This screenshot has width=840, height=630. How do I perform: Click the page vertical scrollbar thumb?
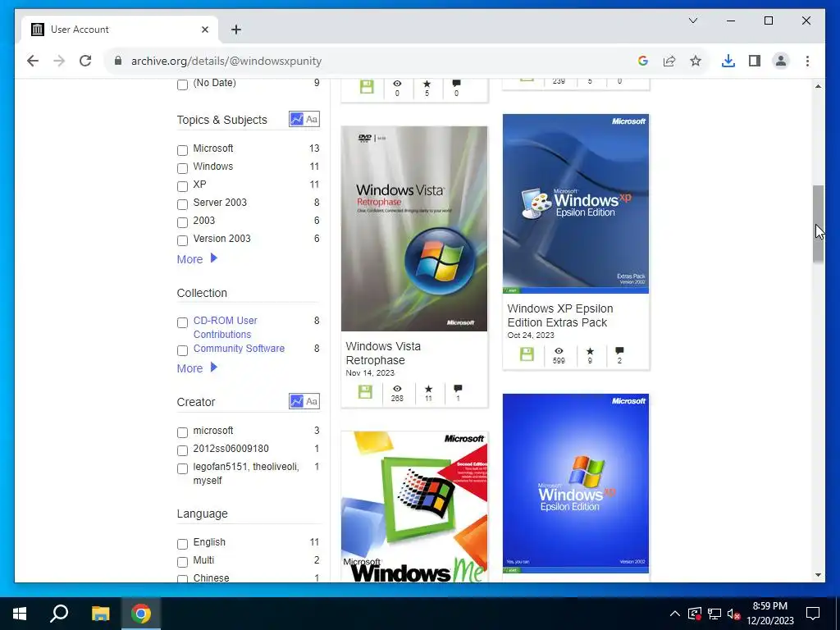[818, 223]
